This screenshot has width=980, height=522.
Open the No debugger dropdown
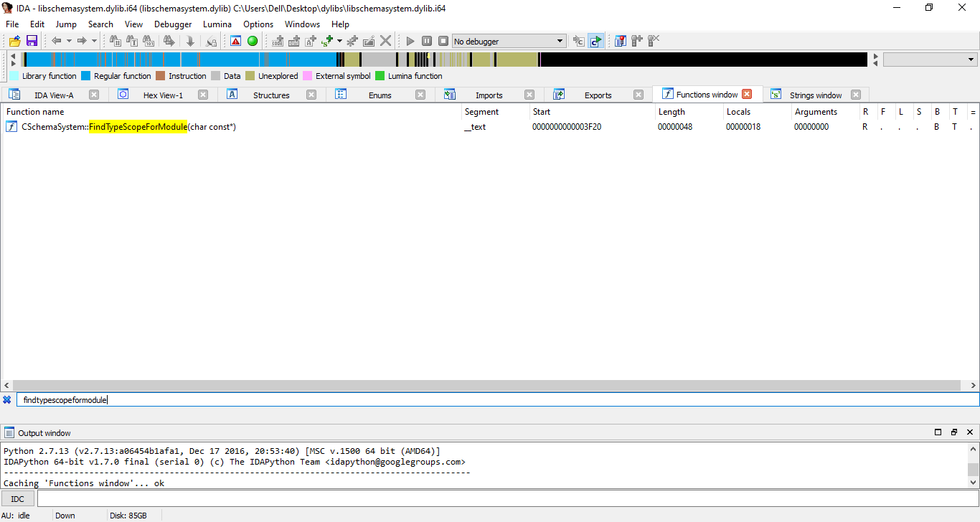(x=509, y=41)
